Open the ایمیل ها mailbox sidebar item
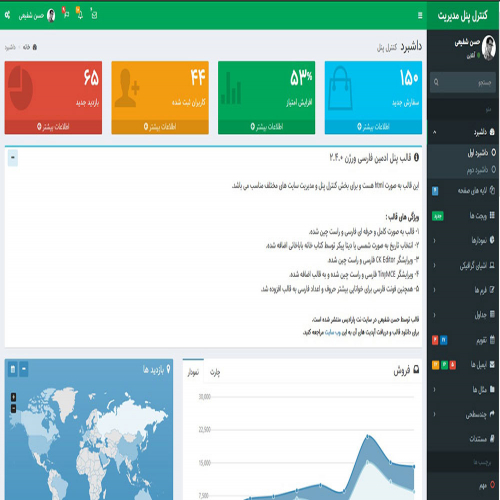The height and width of the screenshot is (500, 500). pyautogui.click(x=464, y=365)
